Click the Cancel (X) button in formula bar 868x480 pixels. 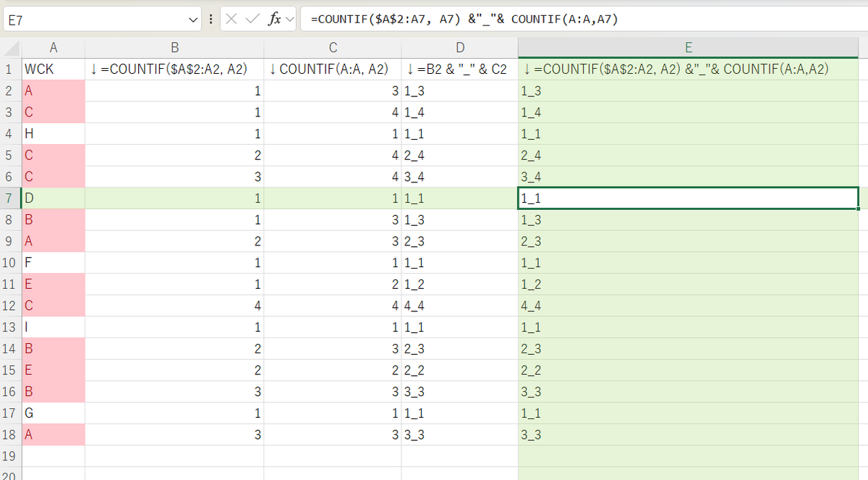click(231, 20)
